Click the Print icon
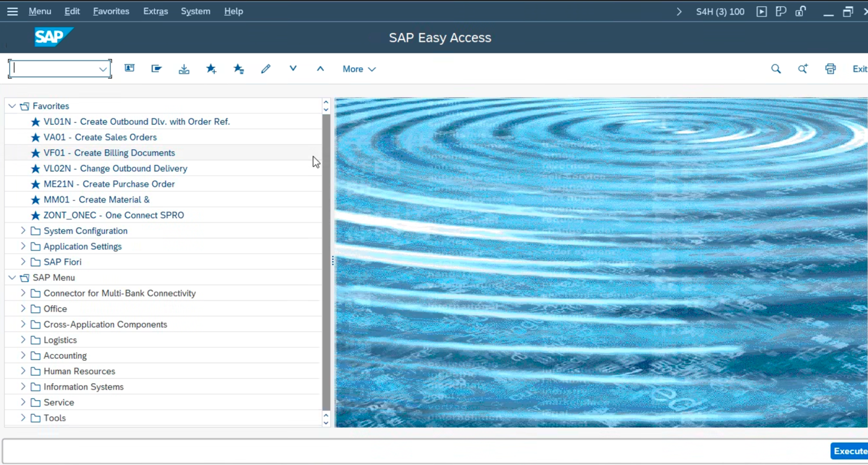Viewport: 868px width, 465px height. tap(830, 69)
